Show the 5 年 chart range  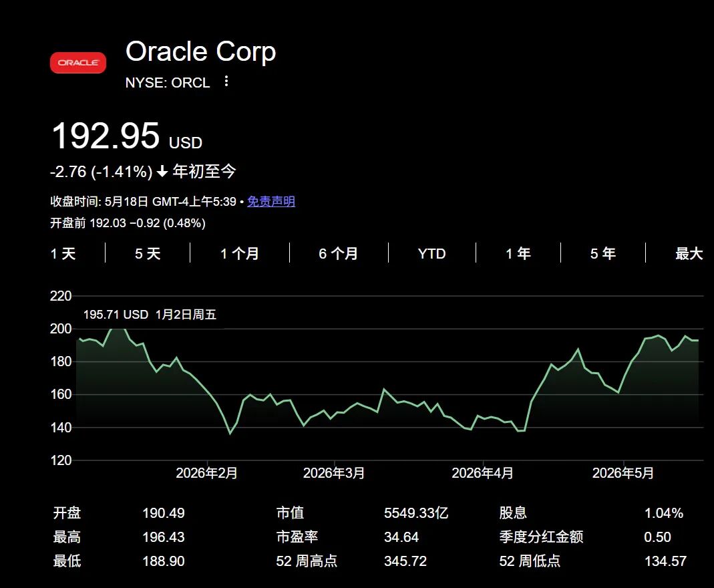click(x=603, y=253)
